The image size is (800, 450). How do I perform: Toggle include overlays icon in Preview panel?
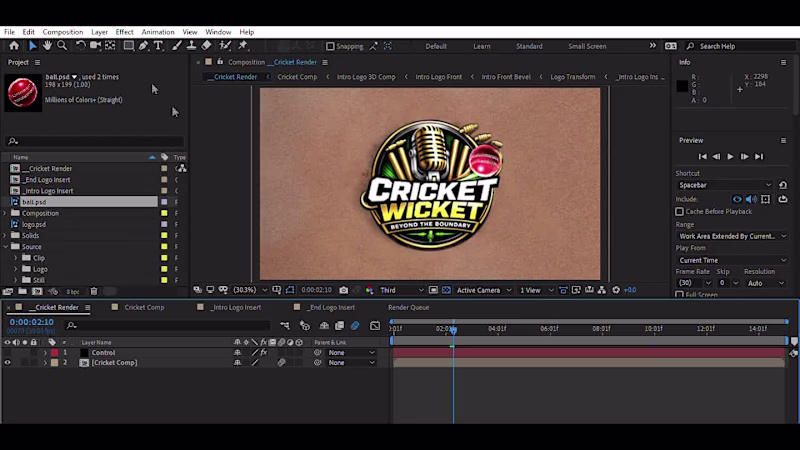point(765,199)
